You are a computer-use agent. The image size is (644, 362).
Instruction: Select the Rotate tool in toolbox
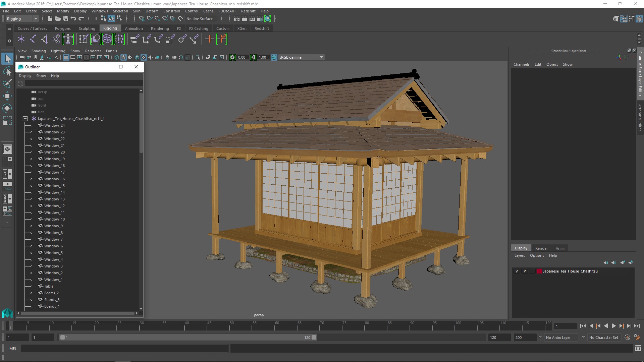7,108
